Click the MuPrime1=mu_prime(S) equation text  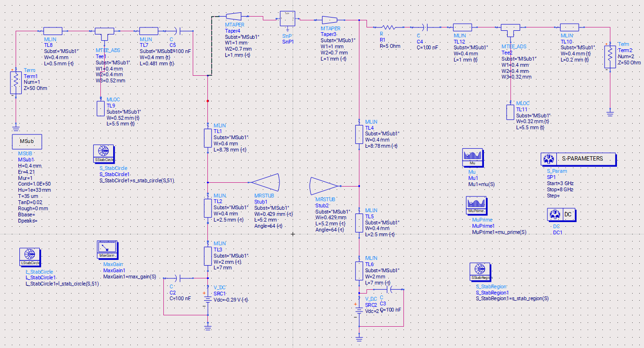[x=499, y=232]
